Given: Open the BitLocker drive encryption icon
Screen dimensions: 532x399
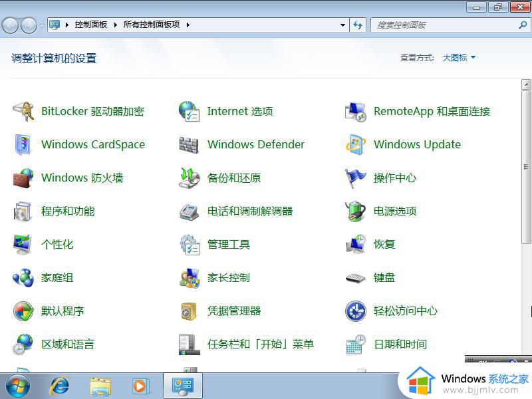Looking at the screenshot, I should 23,111.
